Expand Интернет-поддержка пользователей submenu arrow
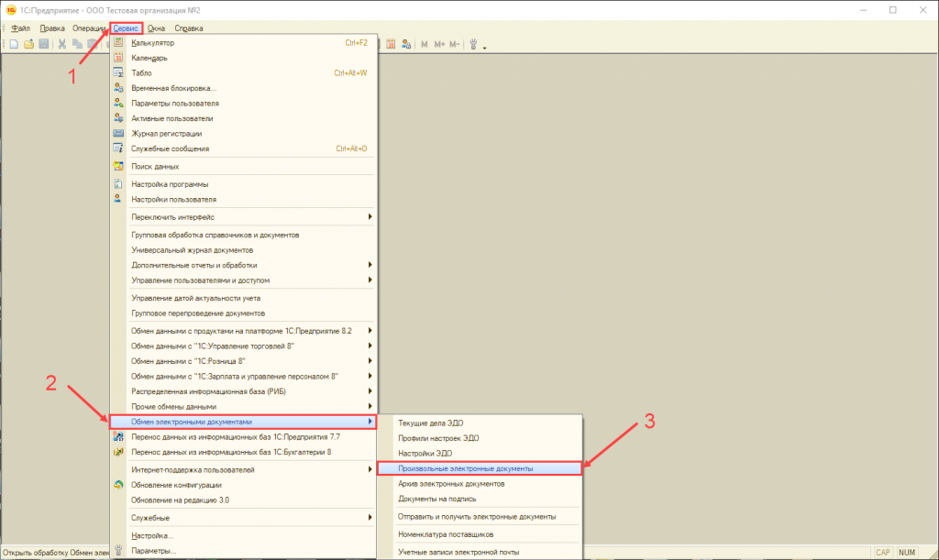This screenshot has height=560, width=939. point(370,469)
